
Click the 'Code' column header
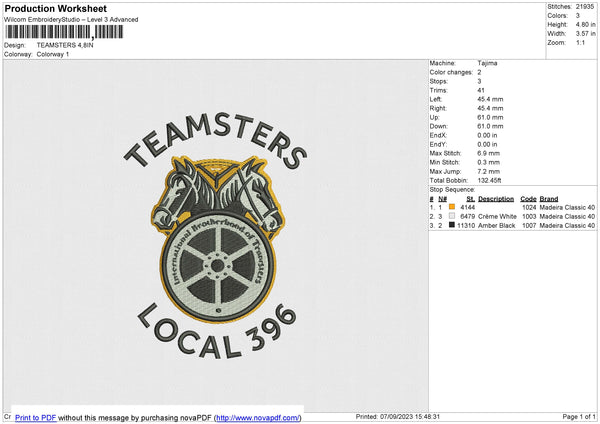[x=528, y=199]
